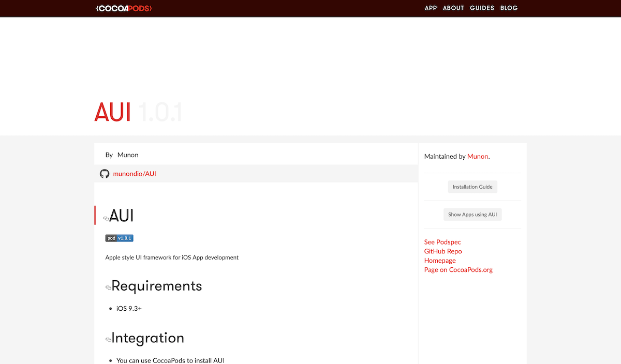Click the AUI readme heading
Screen dimensions: 621x364
122,216
